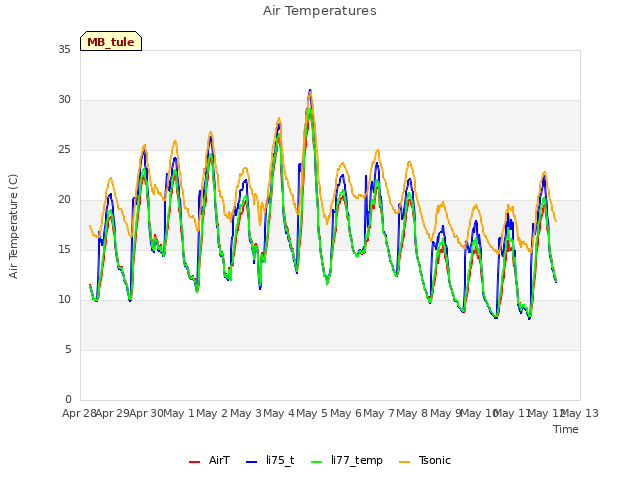640x480 pixels.
Task: Toggle the li75_t legend entry
Action: [270, 461]
